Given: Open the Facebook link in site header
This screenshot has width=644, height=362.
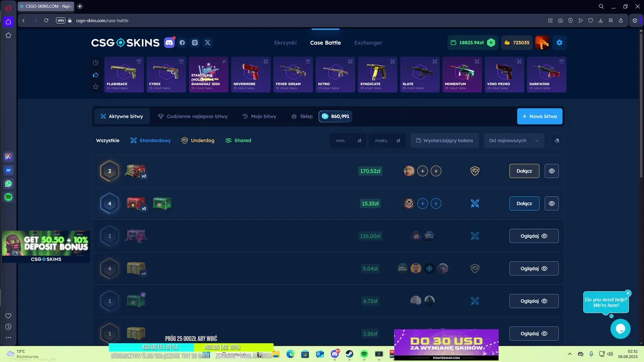Looking at the screenshot, I should 182,43.
